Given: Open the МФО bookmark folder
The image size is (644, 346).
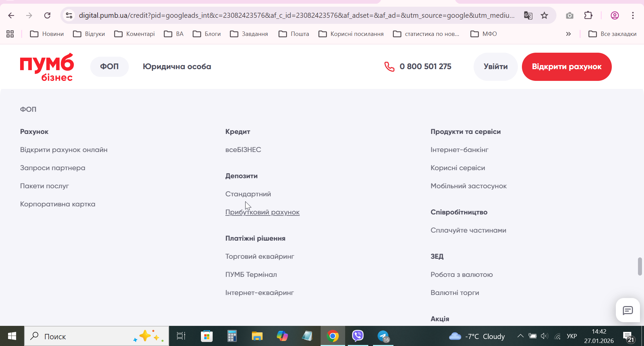Looking at the screenshot, I should pos(484,34).
